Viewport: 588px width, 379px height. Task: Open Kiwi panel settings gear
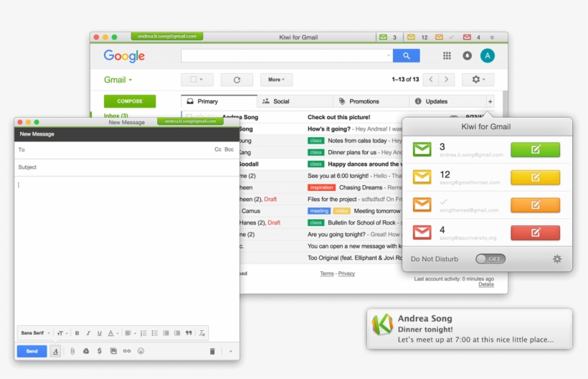[557, 259]
